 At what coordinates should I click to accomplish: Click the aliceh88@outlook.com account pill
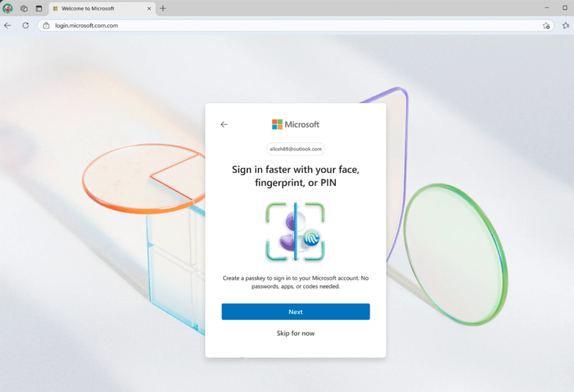coord(295,149)
